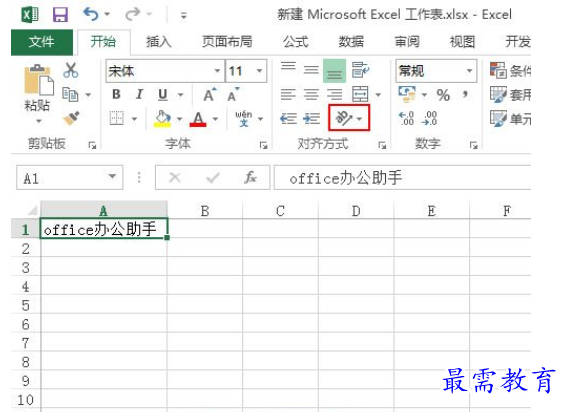Image resolution: width=564 pixels, height=412 pixels.
Task: Click the wén phonetic guide icon
Action: [x=244, y=118]
